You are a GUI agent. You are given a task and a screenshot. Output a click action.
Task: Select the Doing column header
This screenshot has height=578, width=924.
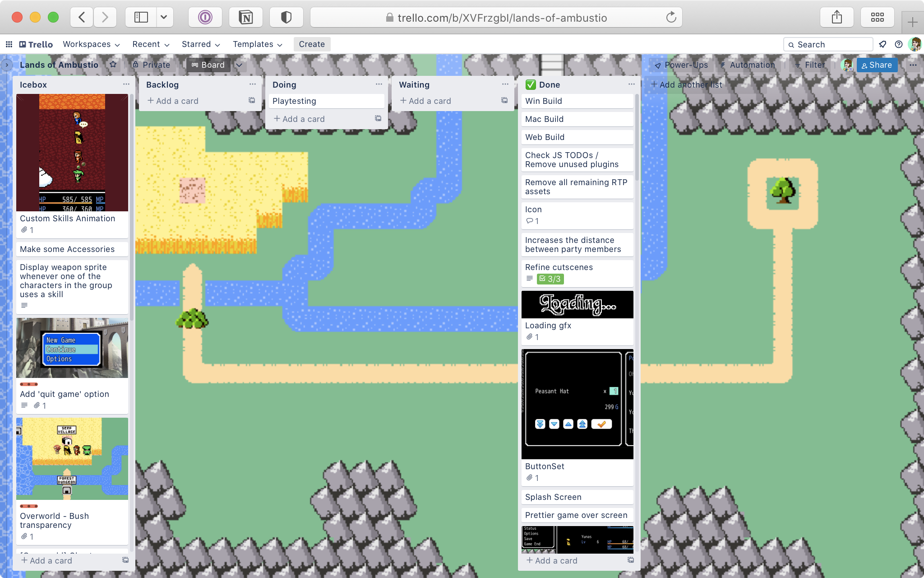pyautogui.click(x=284, y=84)
